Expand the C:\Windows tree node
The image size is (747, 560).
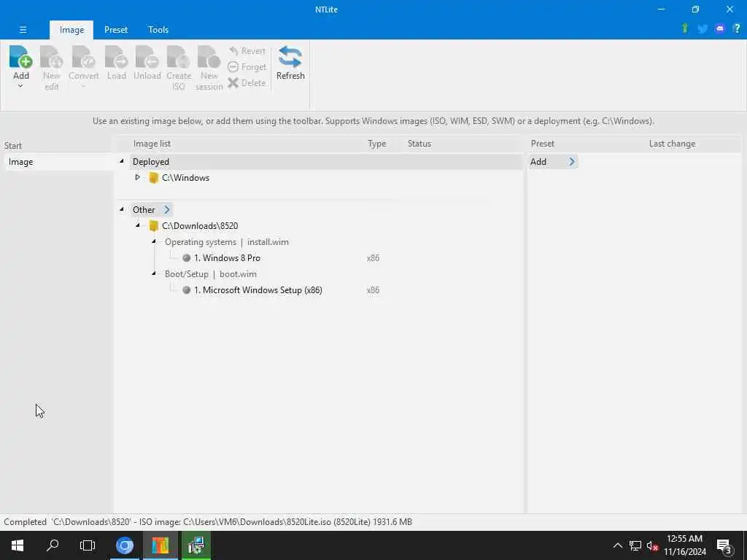pyautogui.click(x=138, y=177)
